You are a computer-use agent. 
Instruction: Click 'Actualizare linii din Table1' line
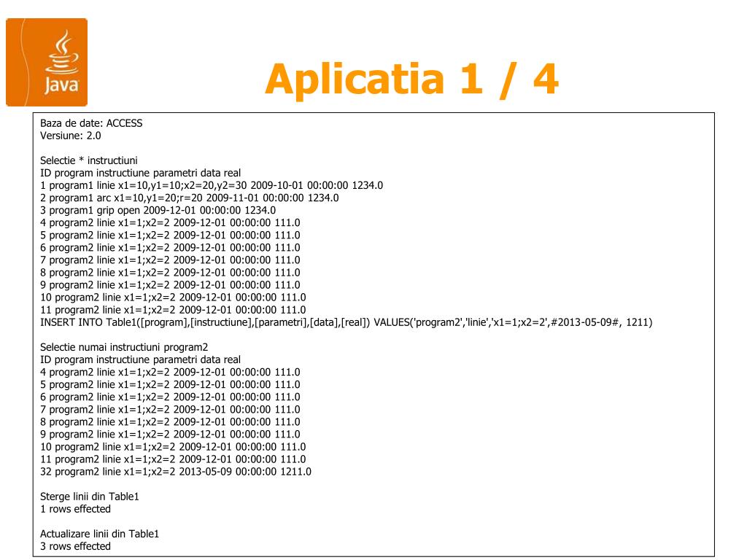99,534
